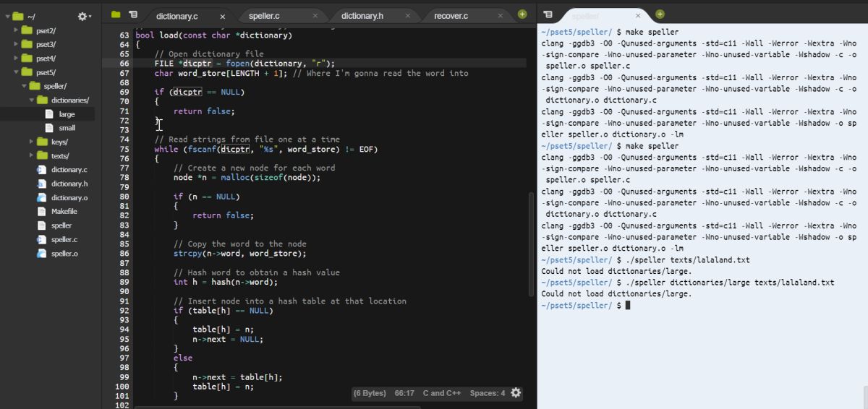Close the recover.c tab

tap(500, 16)
